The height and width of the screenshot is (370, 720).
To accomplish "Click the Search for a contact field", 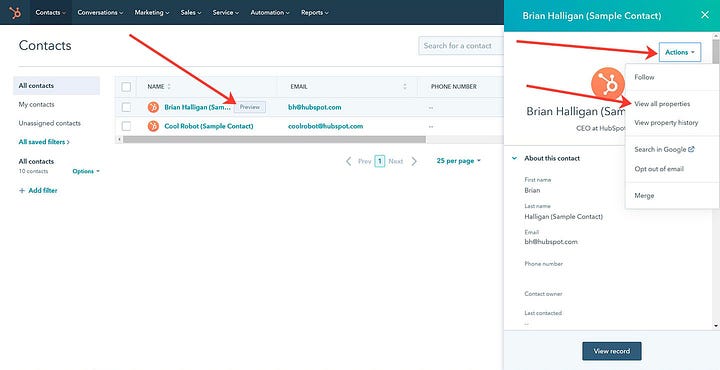I will pos(461,46).
